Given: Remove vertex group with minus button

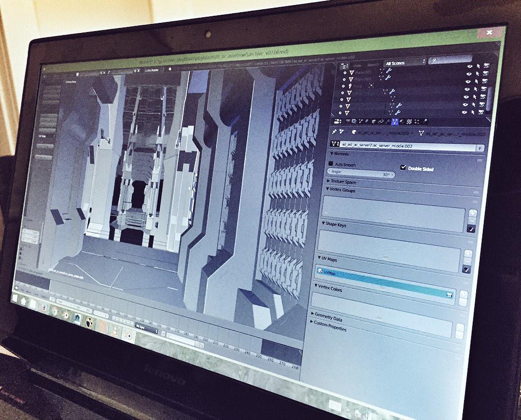Looking at the screenshot, I should click(x=472, y=221).
